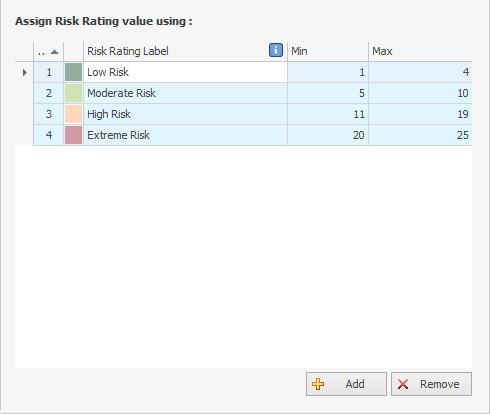Select the High Risk label cell
The image size is (490, 414).
point(185,114)
